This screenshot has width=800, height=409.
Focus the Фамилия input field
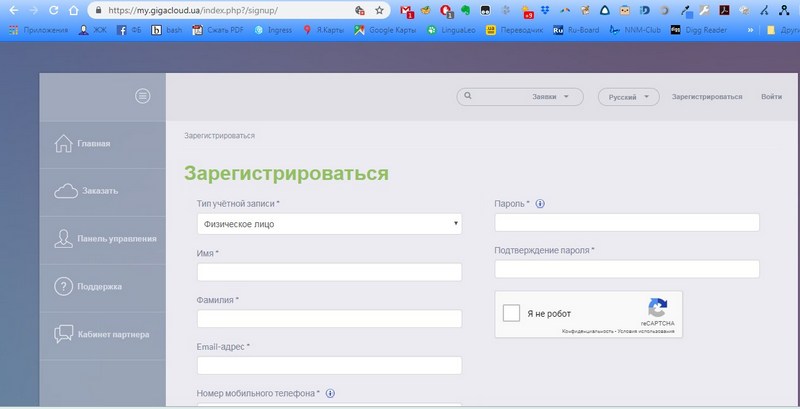(329, 318)
